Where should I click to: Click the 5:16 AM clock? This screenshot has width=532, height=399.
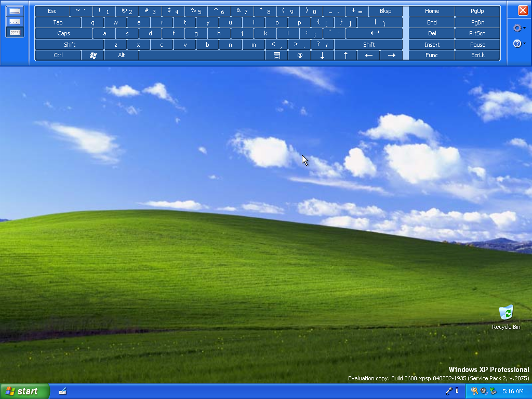[x=513, y=391]
